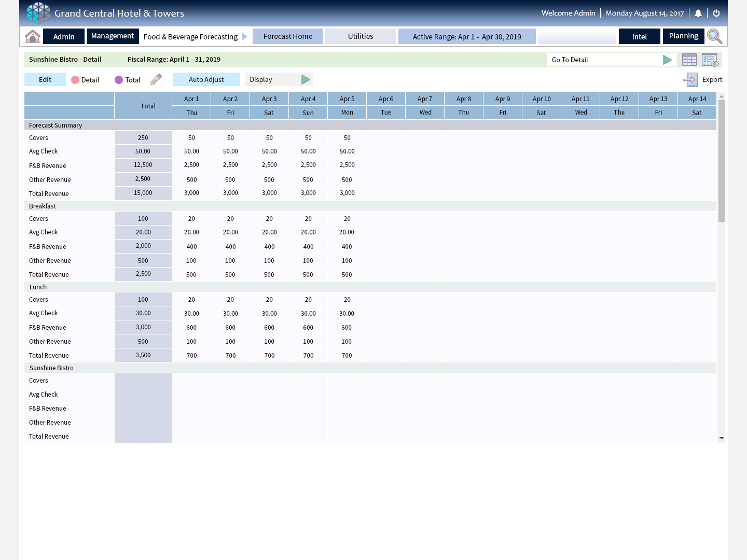Click the scrollbar down arrow
Viewport: 747px width, 560px height.
(x=721, y=438)
